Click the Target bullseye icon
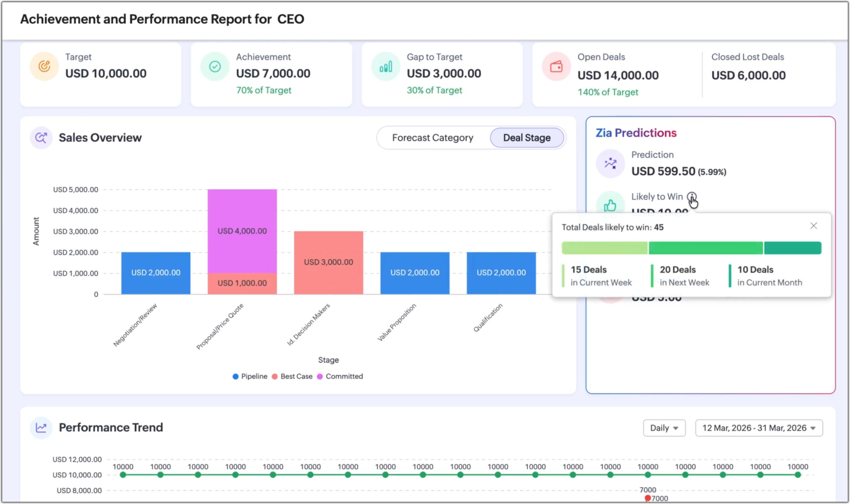Viewport: 850px width, 504px height. (x=44, y=66)
